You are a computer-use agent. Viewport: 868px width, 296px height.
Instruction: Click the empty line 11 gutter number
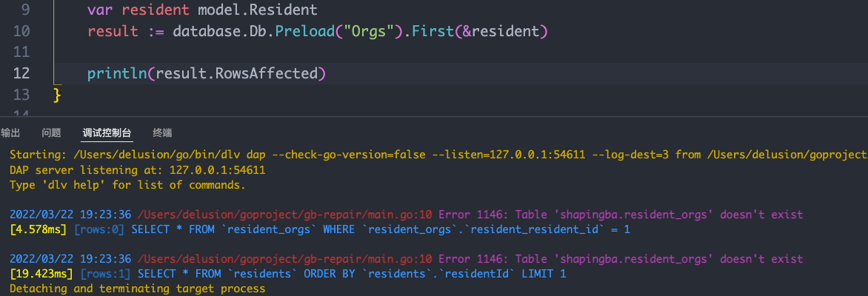tap(21, 53)
